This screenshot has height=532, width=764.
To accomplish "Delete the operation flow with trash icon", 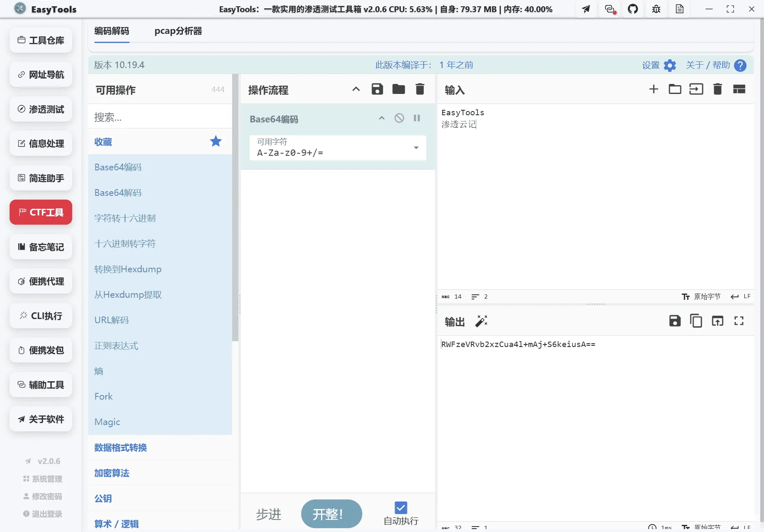I will tap(420, 89).
